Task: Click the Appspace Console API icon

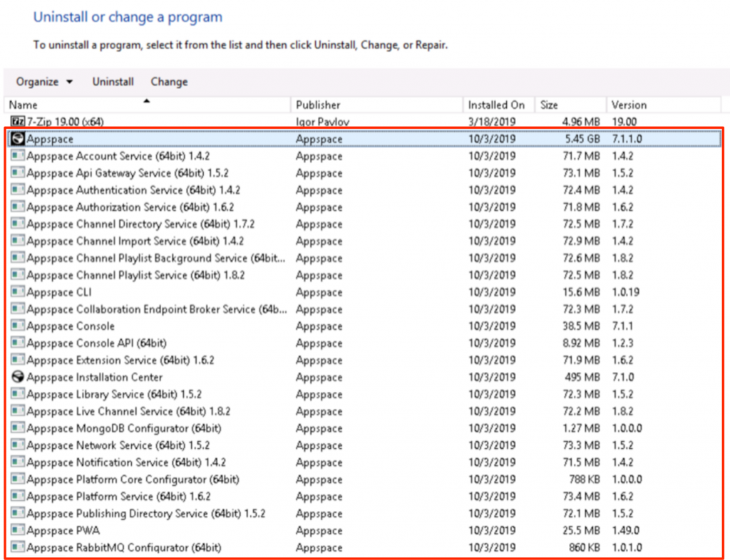Action: [18, 343]
